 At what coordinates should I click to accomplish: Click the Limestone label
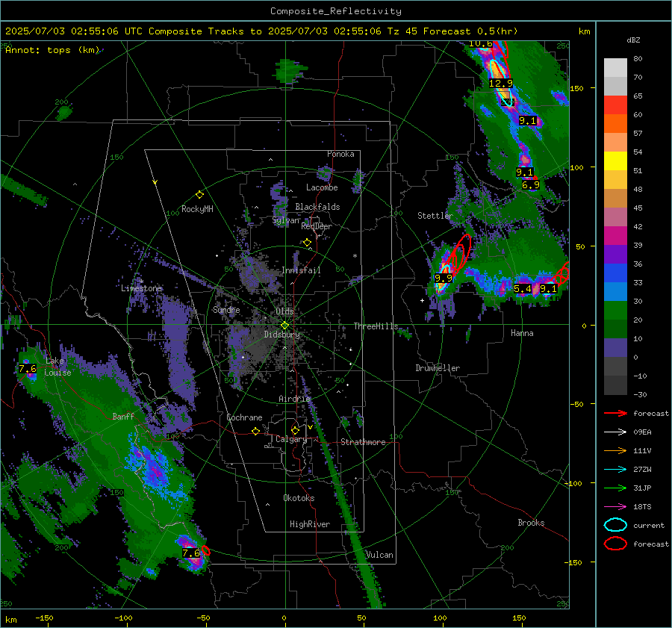click(141, 288)
